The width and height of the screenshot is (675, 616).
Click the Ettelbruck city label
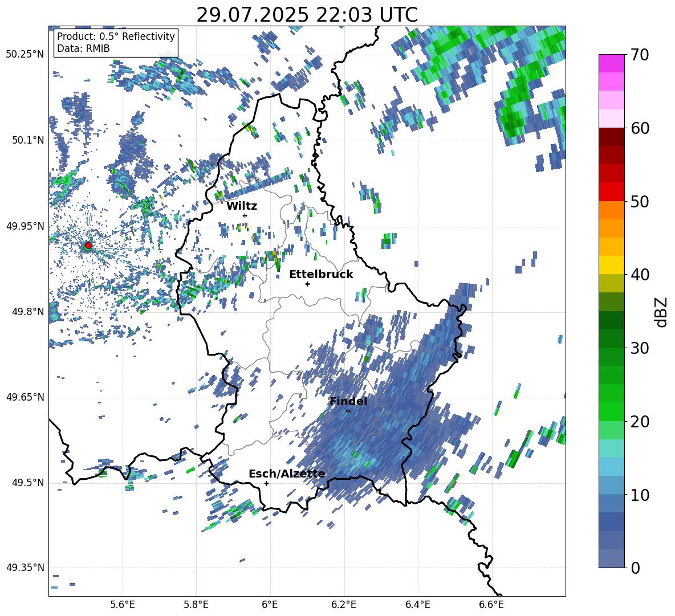pyautogui.click(x=321, y=274)
